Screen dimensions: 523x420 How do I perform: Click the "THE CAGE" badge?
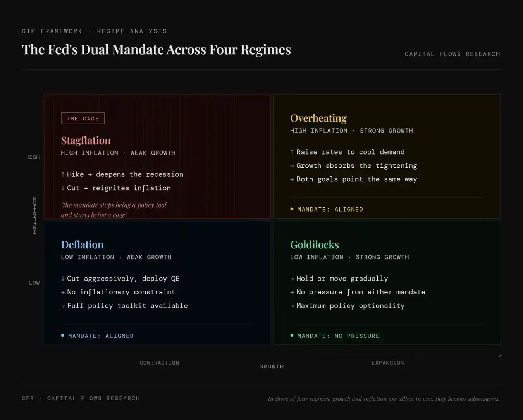[83, 119]
